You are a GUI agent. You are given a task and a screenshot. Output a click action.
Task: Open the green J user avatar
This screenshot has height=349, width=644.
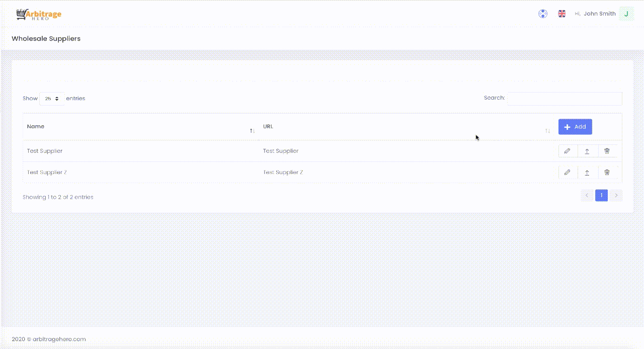click(x=626, y=14)
